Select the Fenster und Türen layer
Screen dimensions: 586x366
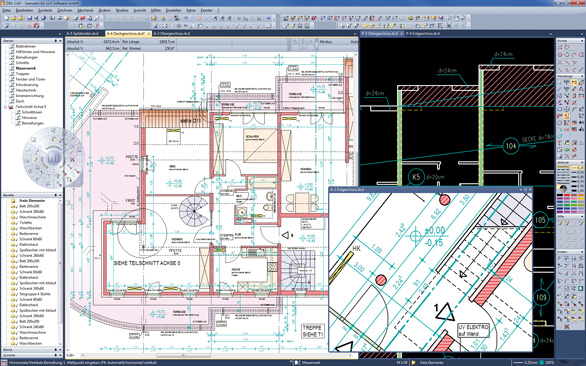30,79
